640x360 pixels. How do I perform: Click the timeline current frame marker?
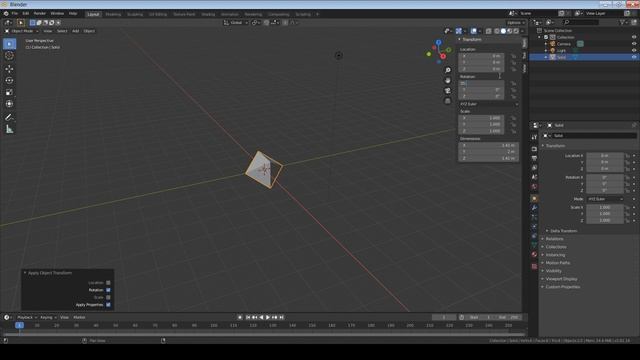pos(19,325)
